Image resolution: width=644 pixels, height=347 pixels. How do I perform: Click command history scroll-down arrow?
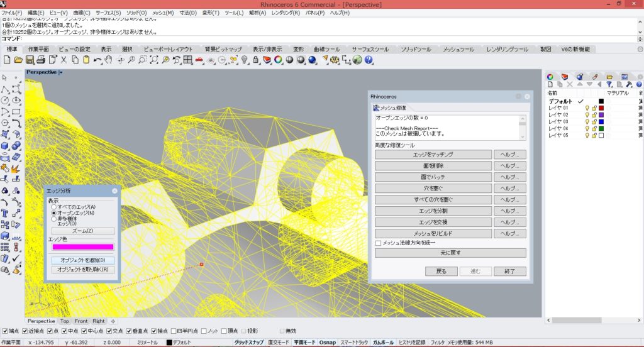point(640,32)
